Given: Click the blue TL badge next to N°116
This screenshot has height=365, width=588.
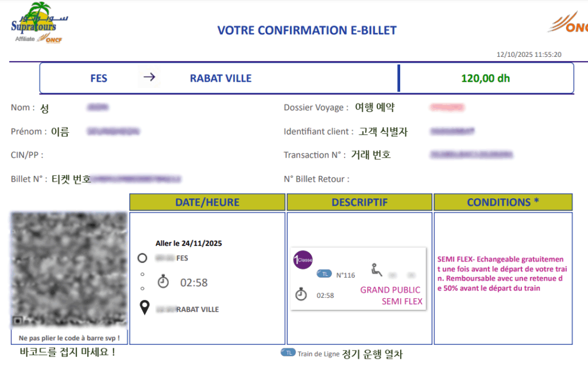Looking at the screenshot, I should coord(324,274).
